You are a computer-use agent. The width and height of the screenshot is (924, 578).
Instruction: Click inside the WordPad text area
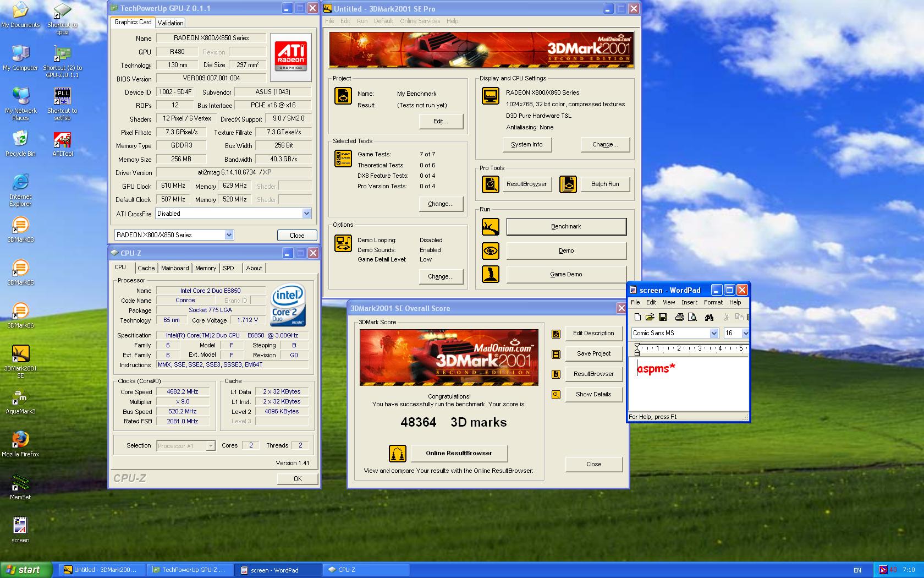tap(689, 384)
